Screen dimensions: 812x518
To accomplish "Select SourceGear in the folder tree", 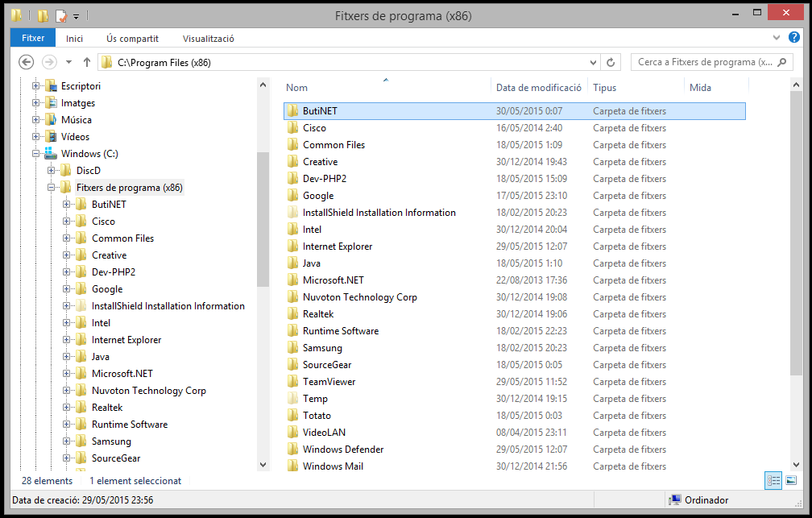I will [116, 458].
